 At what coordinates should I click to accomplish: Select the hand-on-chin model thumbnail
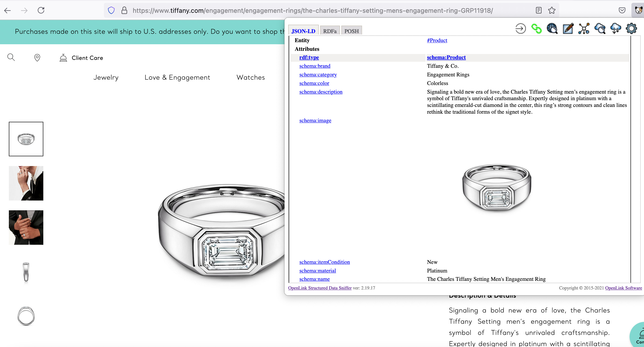[x=26, y=183]
